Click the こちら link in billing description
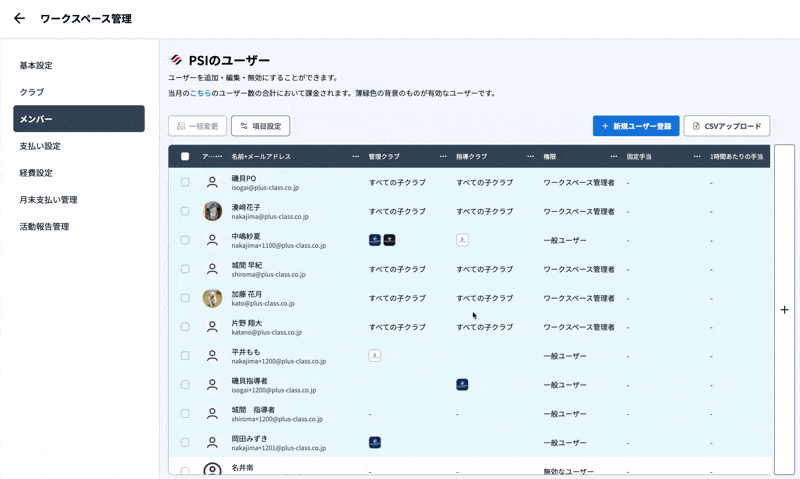Image resolution: width=800 pixels, height=479 pixels. click(x=200, y=93)
